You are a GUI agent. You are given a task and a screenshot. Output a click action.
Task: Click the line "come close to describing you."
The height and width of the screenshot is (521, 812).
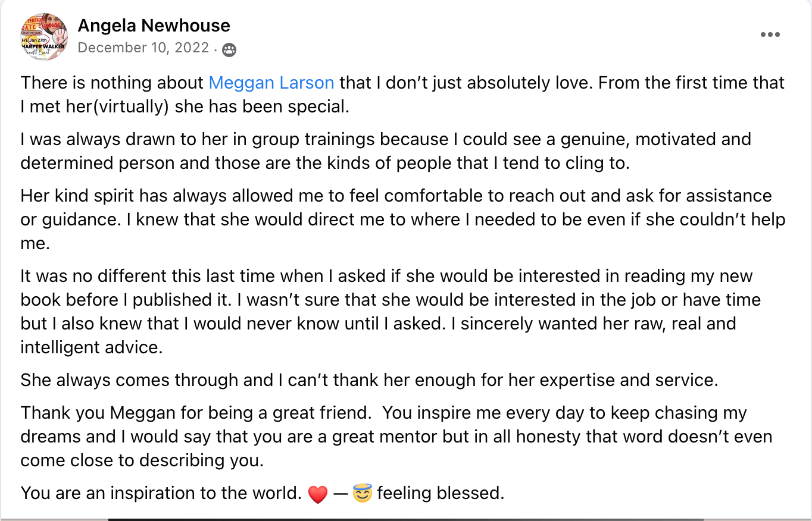pos(142,461)
